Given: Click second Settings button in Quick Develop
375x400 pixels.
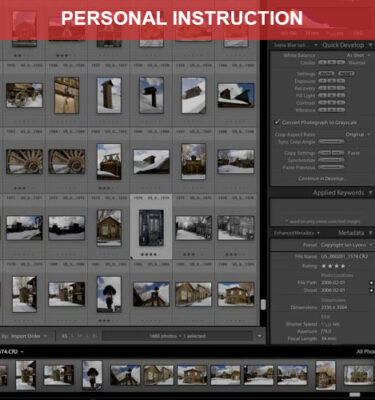Looking at the screenshot, I should [346, 74].
